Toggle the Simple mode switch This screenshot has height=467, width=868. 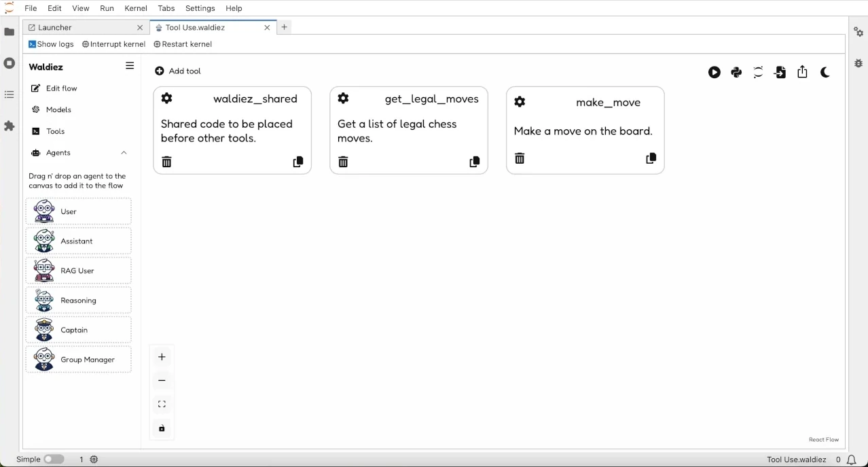pyautogui.click(x=54, y=459)
